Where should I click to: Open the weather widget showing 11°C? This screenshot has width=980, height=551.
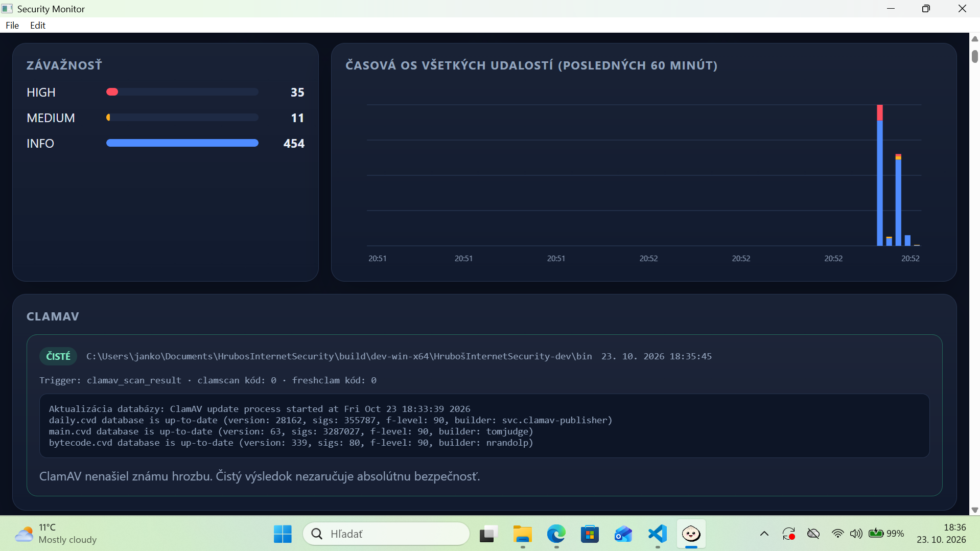click(56, 534)
